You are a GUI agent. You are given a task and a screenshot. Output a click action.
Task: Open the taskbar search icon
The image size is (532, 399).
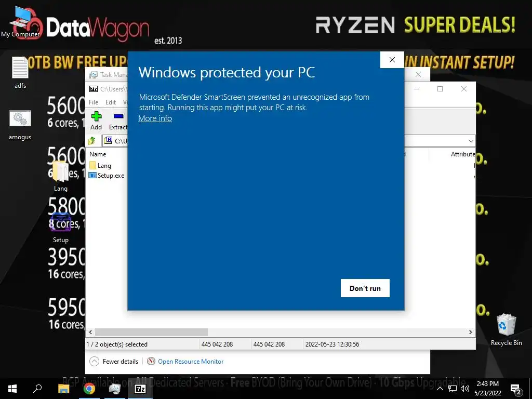[37, 388]
